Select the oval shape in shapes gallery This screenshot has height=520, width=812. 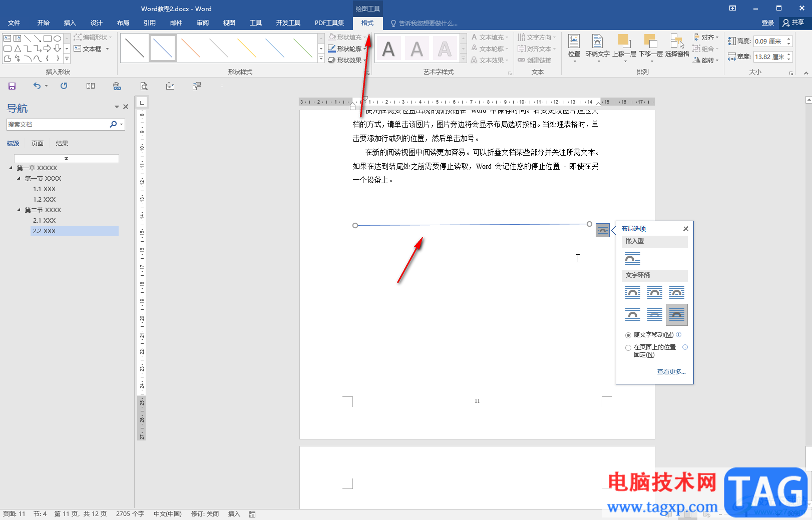(x=58, y=38)
